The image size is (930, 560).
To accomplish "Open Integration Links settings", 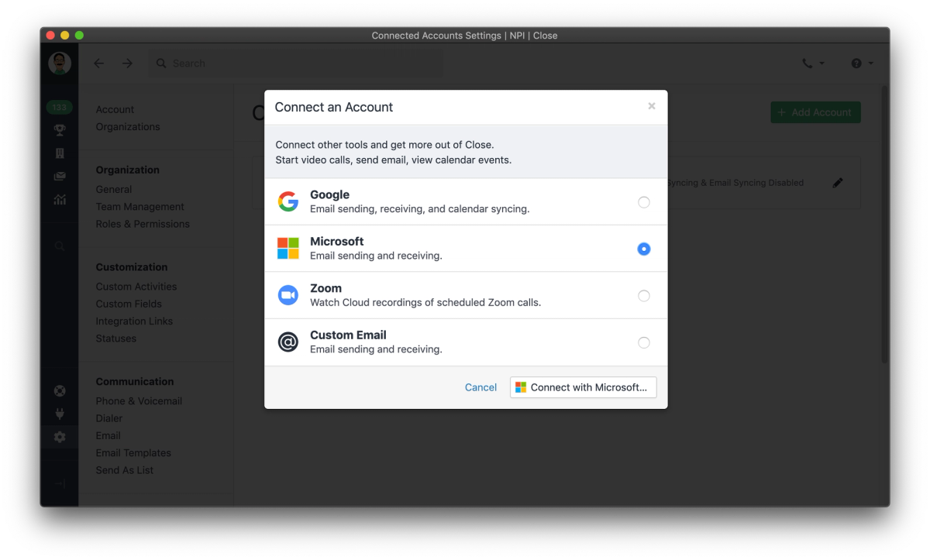I will tap(134, 321).
